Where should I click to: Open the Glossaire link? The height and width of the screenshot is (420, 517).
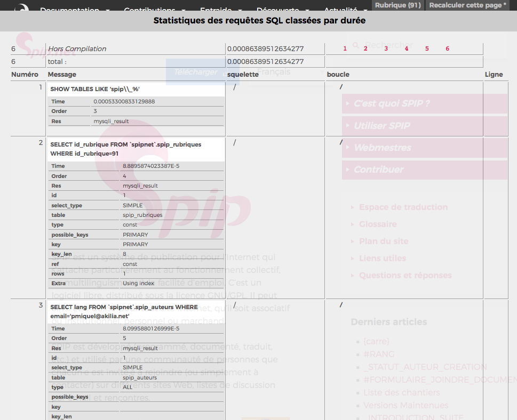377,224
